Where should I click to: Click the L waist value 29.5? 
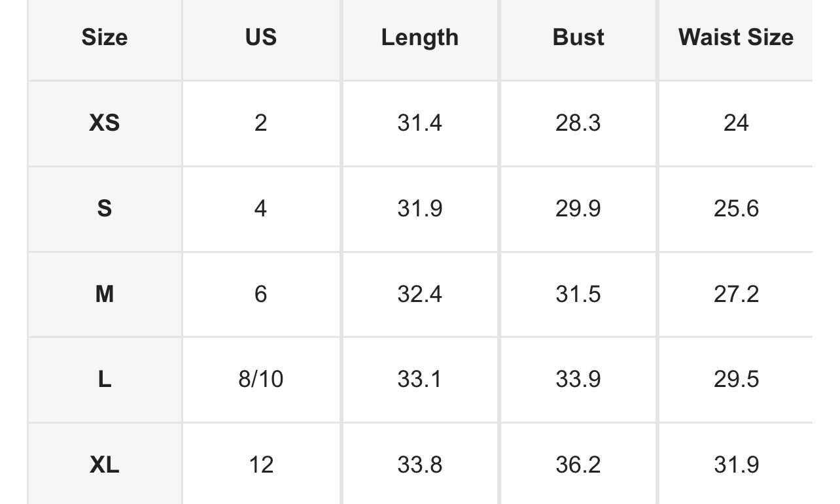point(736,379)
